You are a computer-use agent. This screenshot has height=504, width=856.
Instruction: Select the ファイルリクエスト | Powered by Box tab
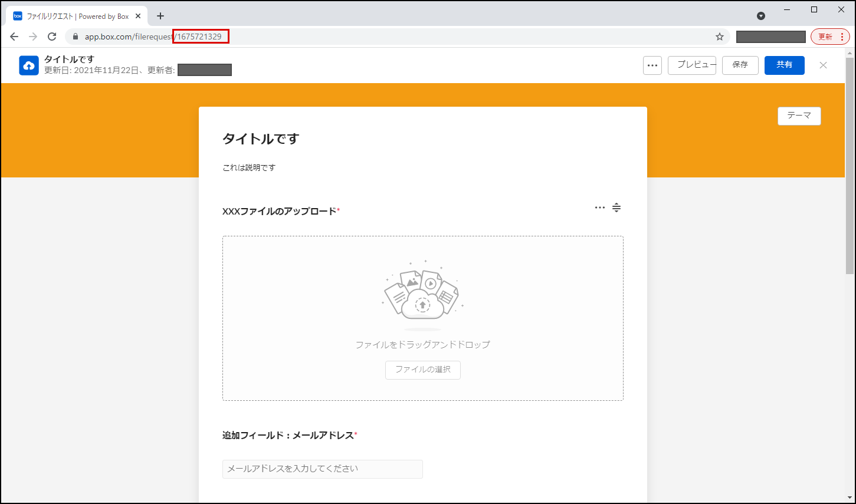coord(77,16)
